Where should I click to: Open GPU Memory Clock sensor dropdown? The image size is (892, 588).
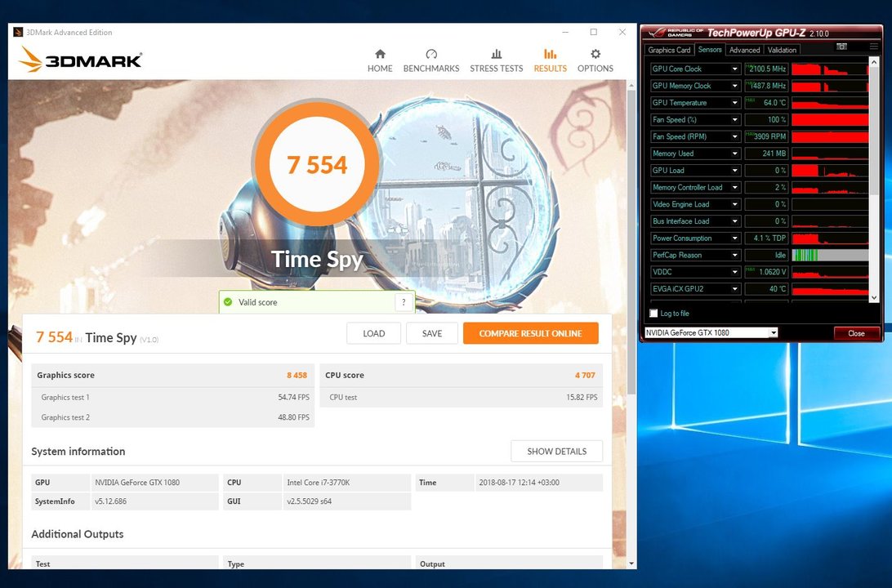(734, 86)
